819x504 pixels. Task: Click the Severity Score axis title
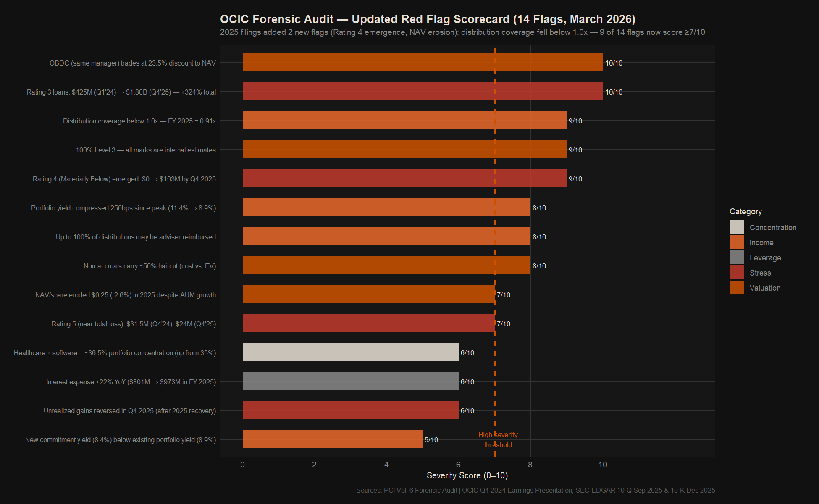click(467, 475)
